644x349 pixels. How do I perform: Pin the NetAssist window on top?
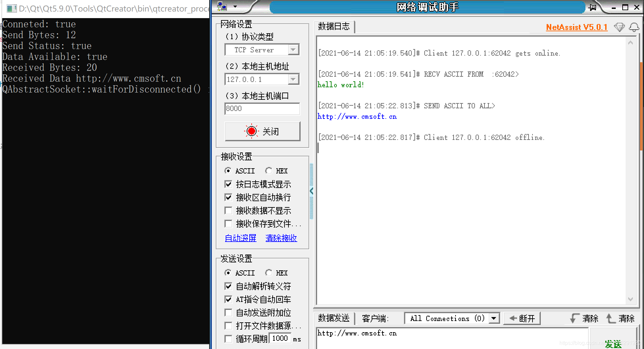[x=592, y=7]
